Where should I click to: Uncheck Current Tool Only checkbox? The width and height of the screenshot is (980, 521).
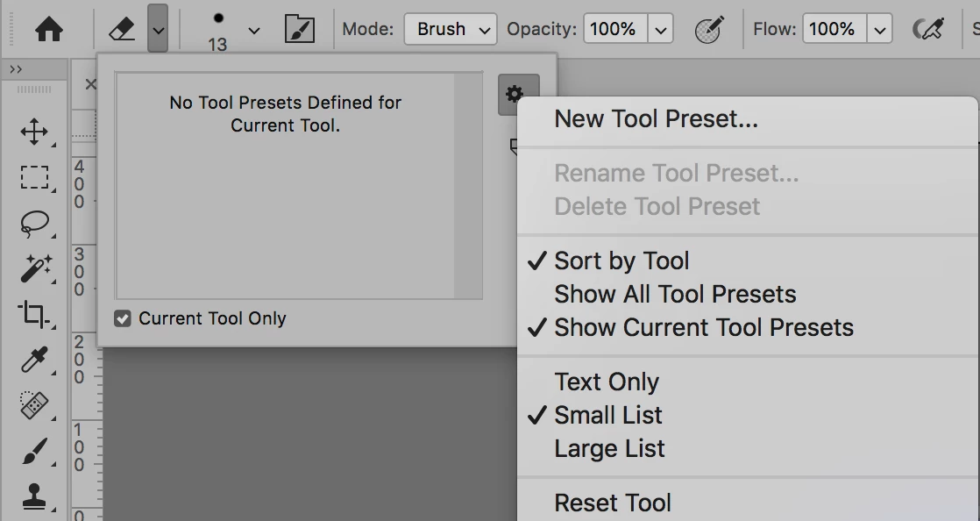pos(123,318)
